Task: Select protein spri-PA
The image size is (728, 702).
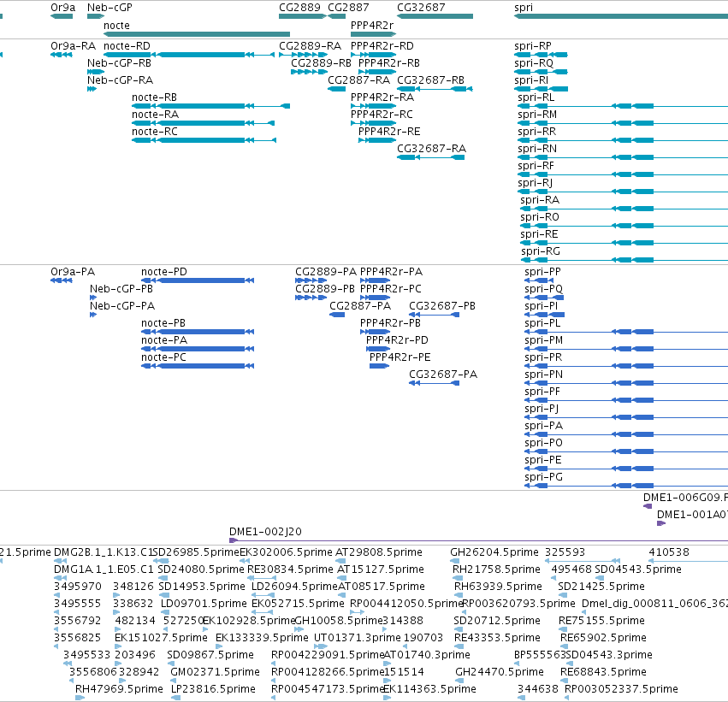Action: pos(626,434)
